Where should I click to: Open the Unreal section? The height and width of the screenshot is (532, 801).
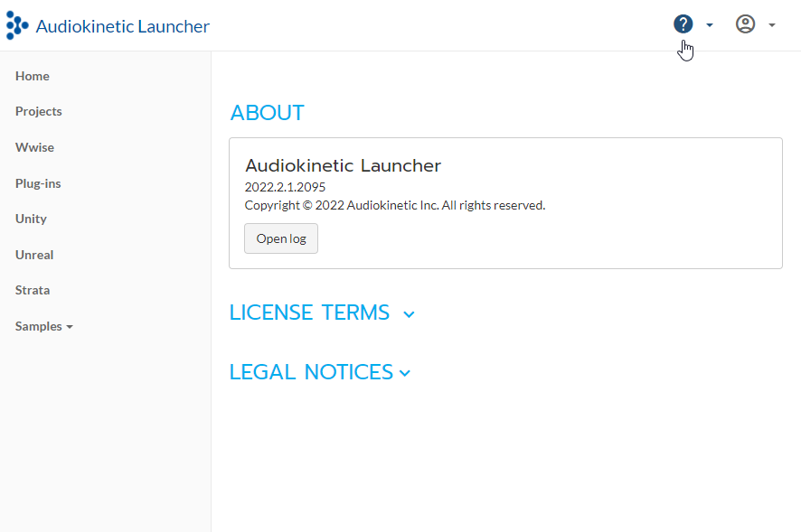tap(34, 255)
